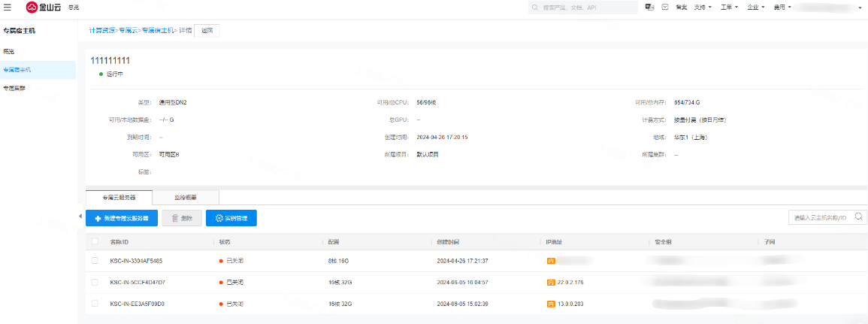Click the 删除 trash button
The image size is (868, 324).
pos(181,218)
